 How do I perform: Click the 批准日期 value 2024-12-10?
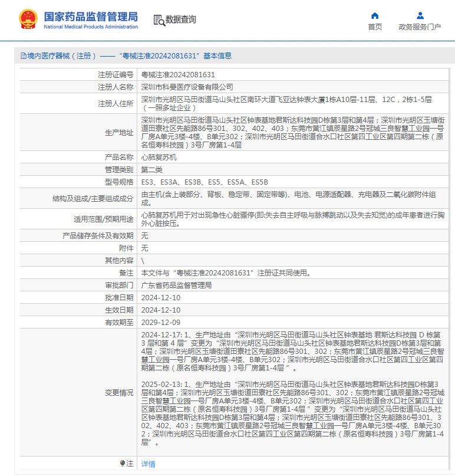click(161, 298)
